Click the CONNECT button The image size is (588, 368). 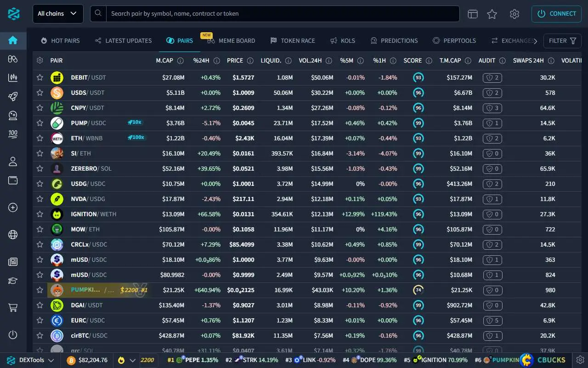coord(556,14)
